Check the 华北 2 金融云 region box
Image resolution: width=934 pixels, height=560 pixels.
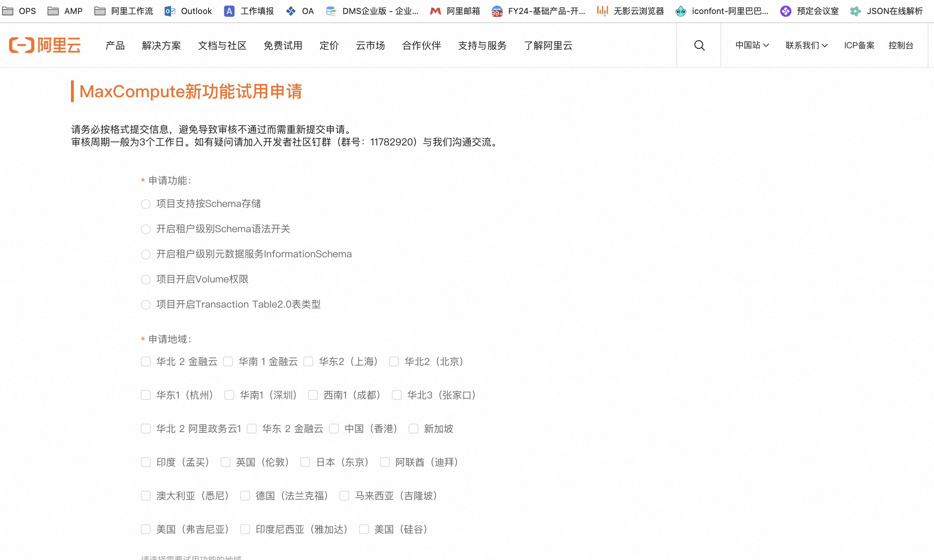(146, 361)
